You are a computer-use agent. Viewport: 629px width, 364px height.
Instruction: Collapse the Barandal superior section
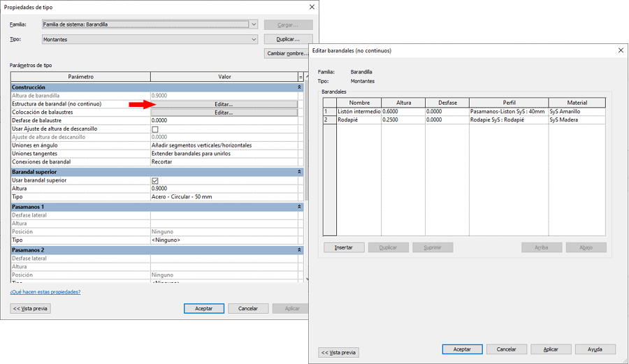coord(300,172)
